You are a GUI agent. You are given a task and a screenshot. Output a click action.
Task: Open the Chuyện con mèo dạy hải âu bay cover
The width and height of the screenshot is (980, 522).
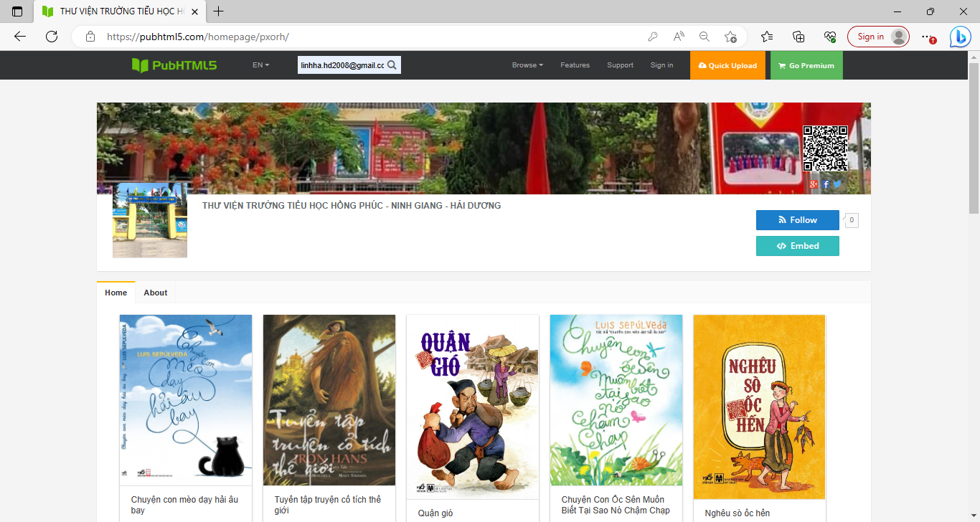coord(186,400)
